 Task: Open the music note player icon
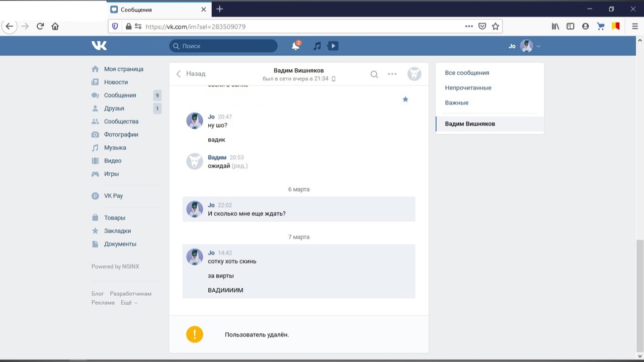(x=317, y=46)
